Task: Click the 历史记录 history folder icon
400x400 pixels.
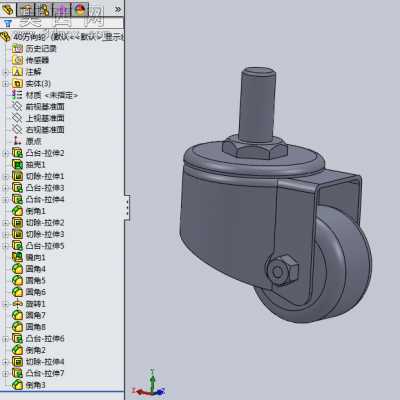Action: pyautogui.click(x=17, y=49)
